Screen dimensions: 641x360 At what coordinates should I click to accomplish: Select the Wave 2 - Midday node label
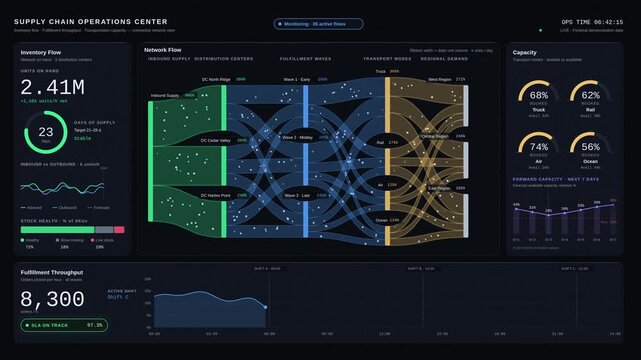[x=298, y=138]
